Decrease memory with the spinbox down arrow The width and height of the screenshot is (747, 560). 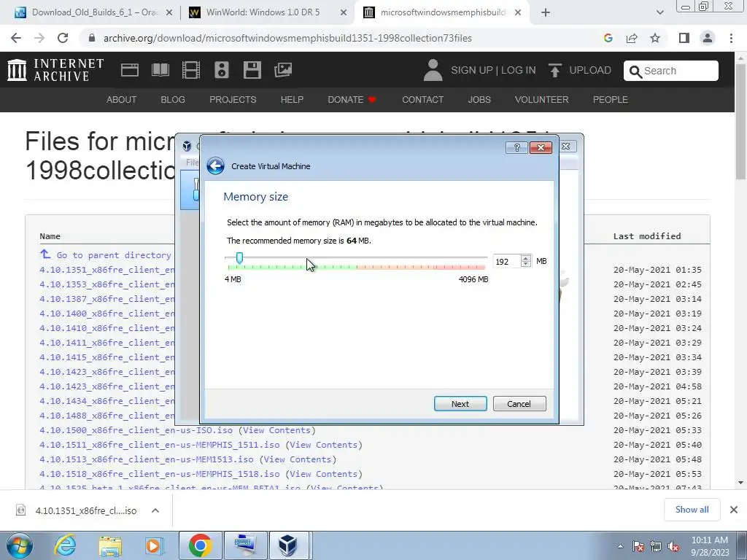coord(525,264)
